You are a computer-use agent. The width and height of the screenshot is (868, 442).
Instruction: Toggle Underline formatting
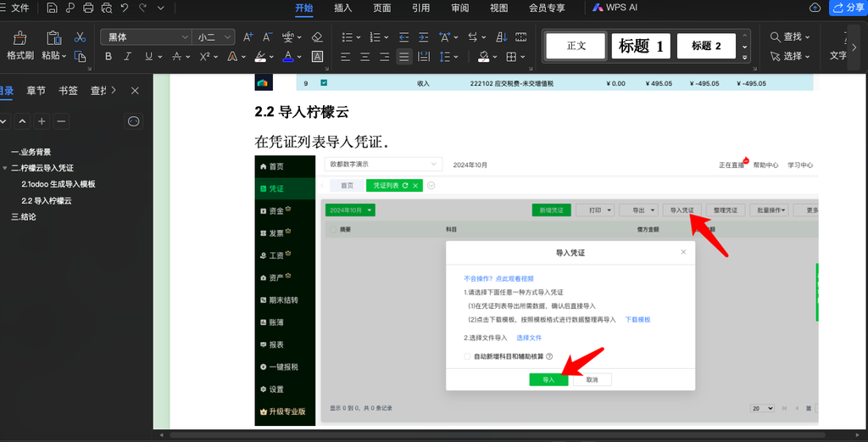(148, 57)
